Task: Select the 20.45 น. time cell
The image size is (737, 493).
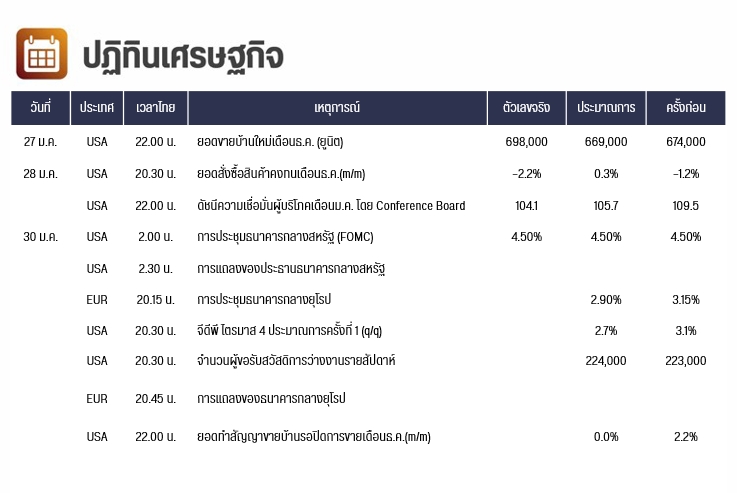Action: (x=156, y=399)
